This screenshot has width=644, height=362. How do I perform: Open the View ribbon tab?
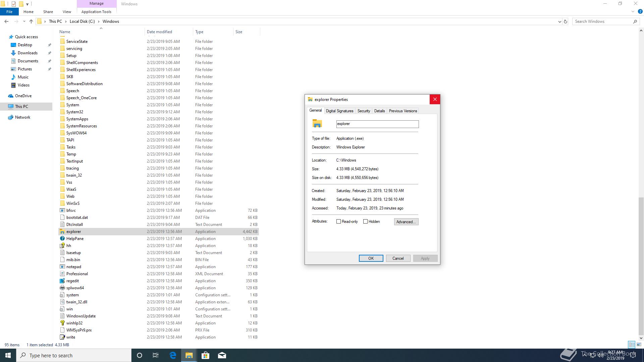pyautogui.click(x=67, y=12)
